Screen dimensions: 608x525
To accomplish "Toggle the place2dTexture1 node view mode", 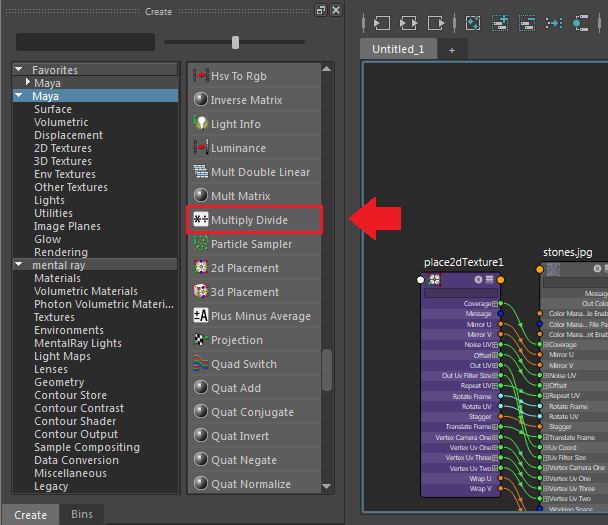I will coord(490,279).
